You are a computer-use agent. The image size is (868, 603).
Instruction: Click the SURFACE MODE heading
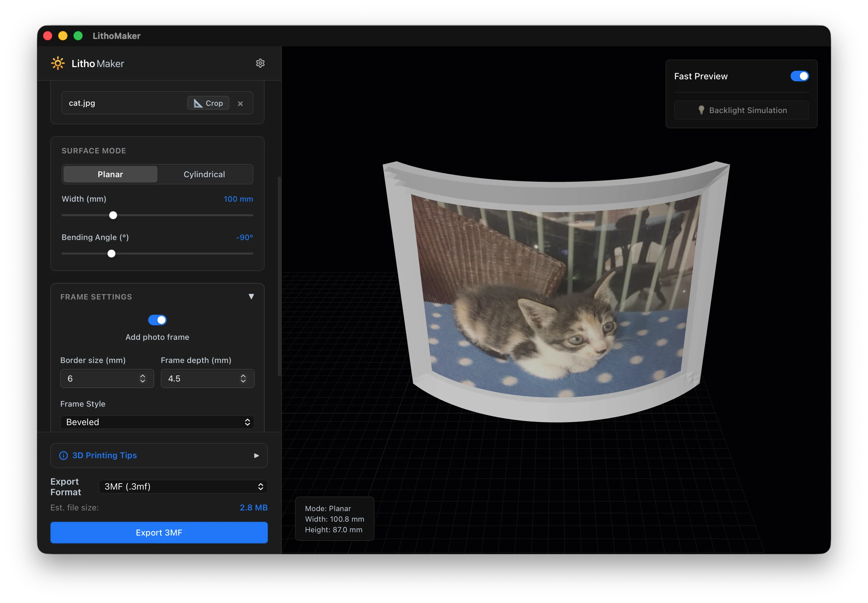coord(94,151)
